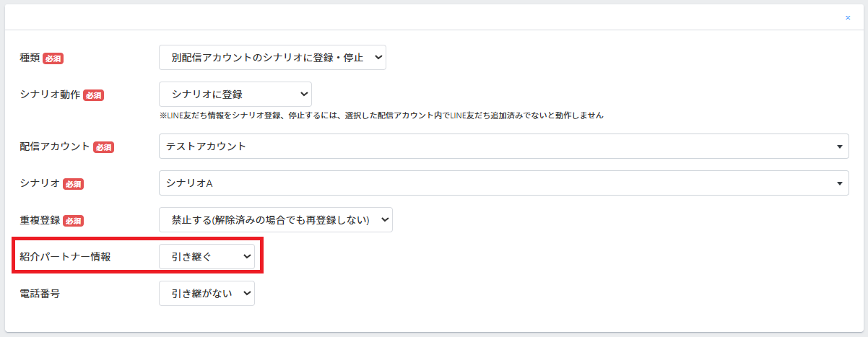This screenshot has height=337, width=868.
Task: Click the 紹介パートナー情報 label
Action: (65, 257)
